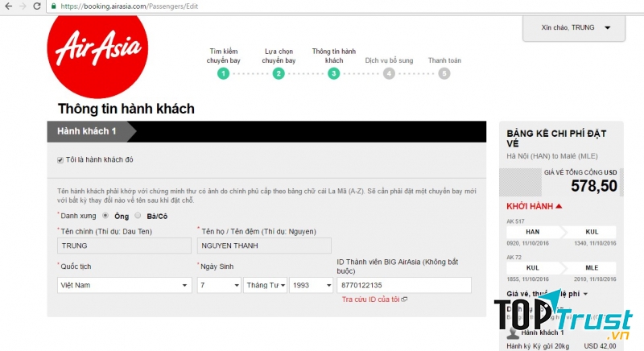Click Thanh toán step label
The width and height of the screenshot is (644, 351).
click(444, 60)
